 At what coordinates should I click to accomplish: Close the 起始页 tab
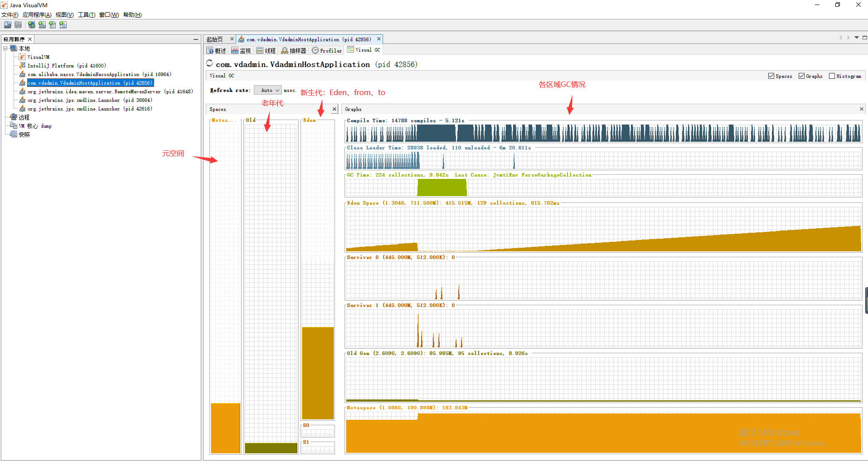[x=232, y=39]
